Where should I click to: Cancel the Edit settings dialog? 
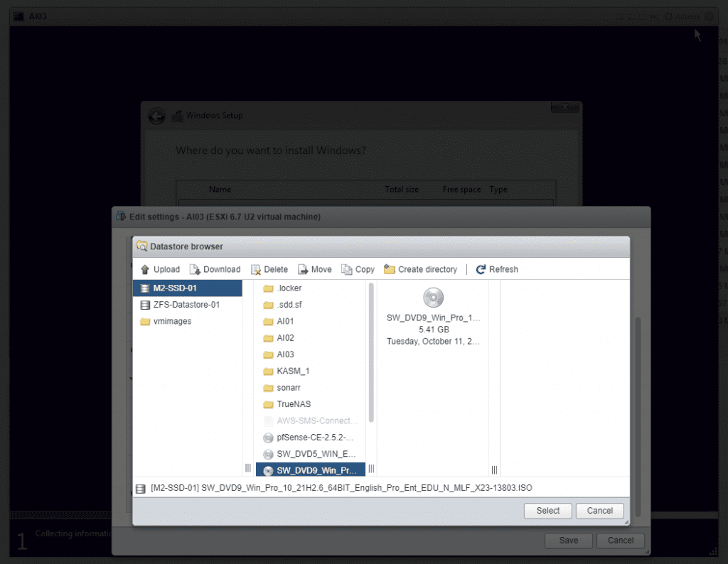pyautogui.click(x=620, y=541)
